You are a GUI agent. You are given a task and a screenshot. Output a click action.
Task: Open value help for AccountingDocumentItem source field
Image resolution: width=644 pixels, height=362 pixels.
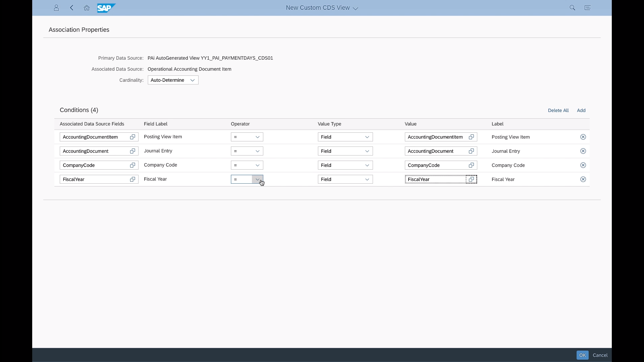[132, 137]
